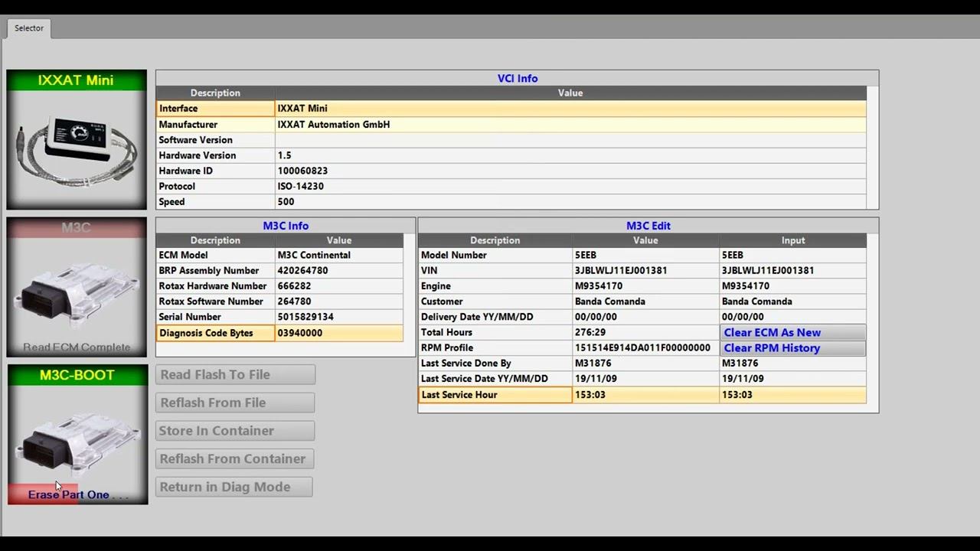Select the Diagnosis Code Bytes value 03940000
Image resolution: width=980 pixels, height=551 pixels.
[339, 333]
